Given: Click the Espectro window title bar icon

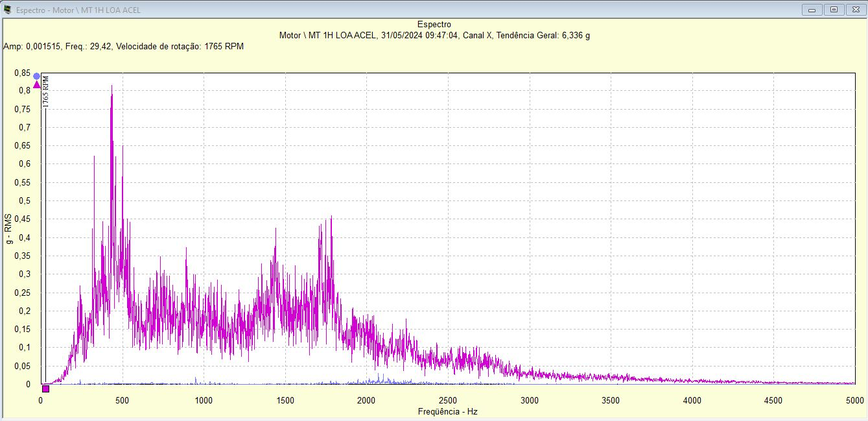Looking at the screenshot, I should 8,9.
